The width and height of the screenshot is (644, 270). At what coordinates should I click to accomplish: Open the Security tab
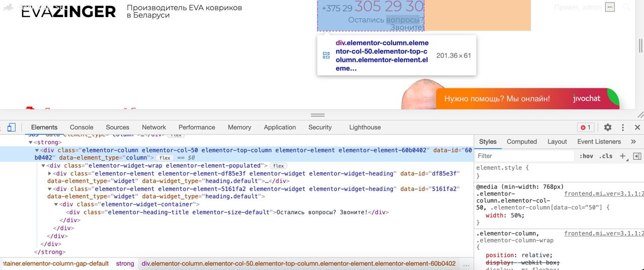click(320, 127)
